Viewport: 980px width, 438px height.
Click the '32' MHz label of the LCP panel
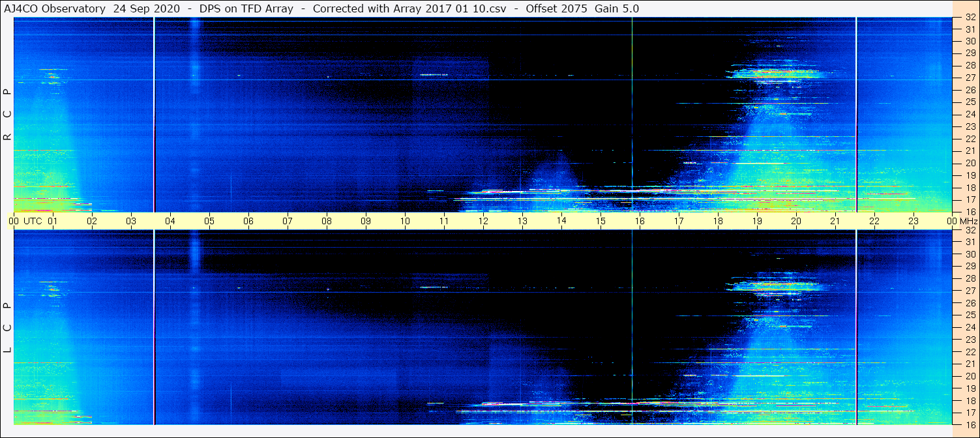[970, 230]
